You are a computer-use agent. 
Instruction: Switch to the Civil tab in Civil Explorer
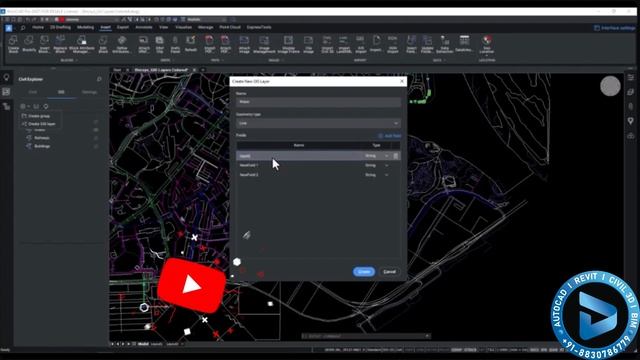tap(33, 92)
